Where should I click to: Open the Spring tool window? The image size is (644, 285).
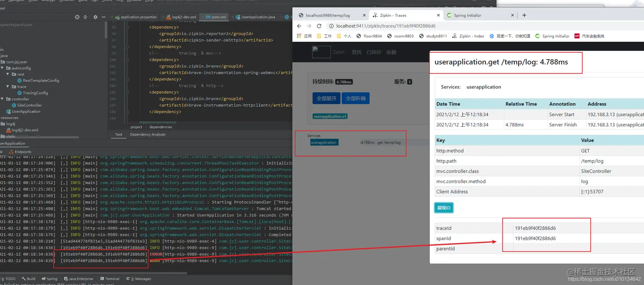click(x=49, y=279)
